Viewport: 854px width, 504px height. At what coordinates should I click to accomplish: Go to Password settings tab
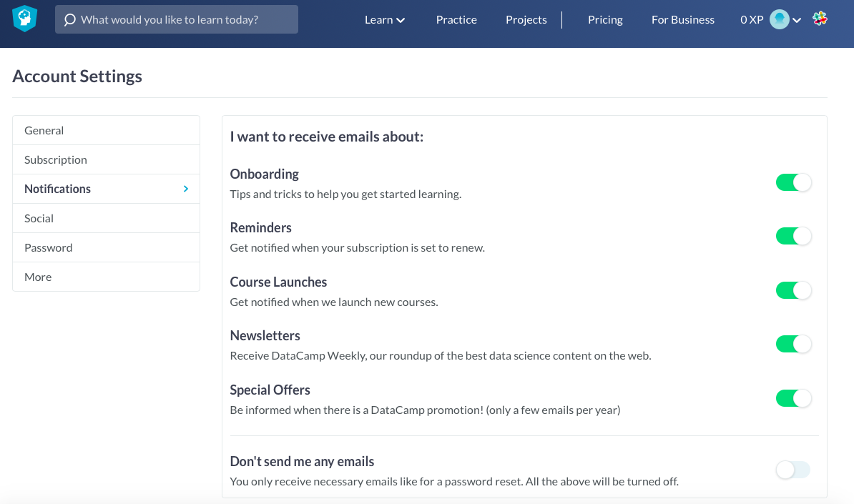click(x=106, y=247)
